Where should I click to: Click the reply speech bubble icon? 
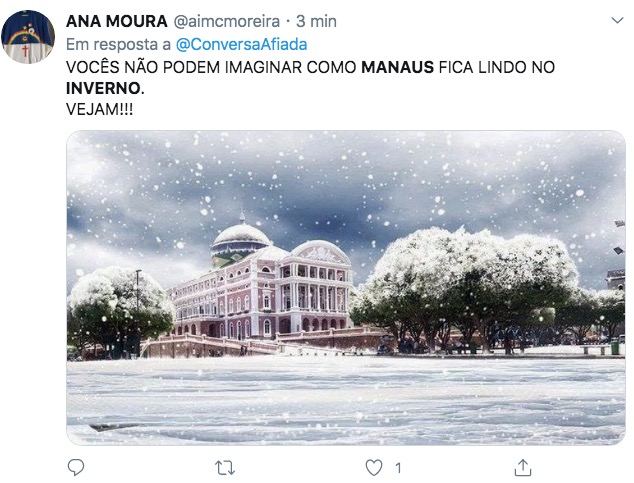(76, 468)
